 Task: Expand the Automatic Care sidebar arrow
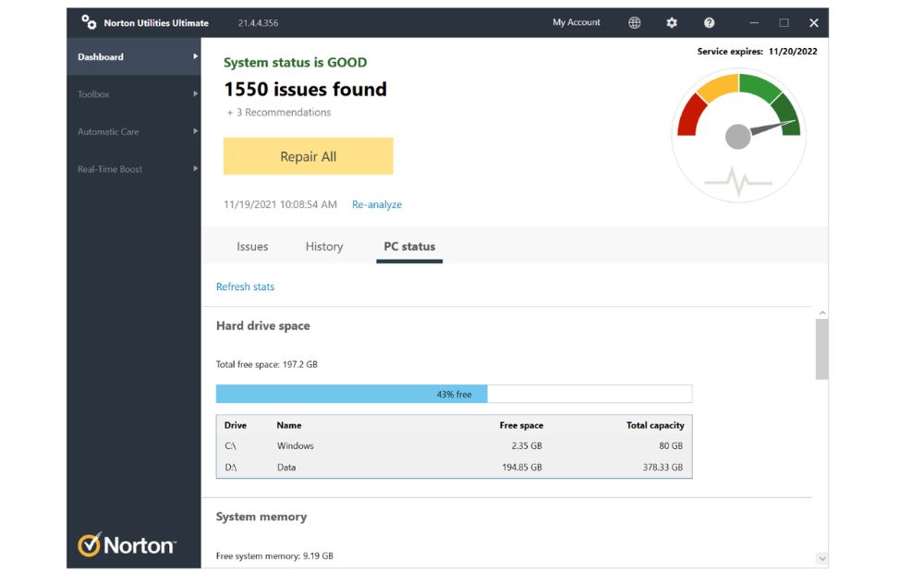pos(195,131)
